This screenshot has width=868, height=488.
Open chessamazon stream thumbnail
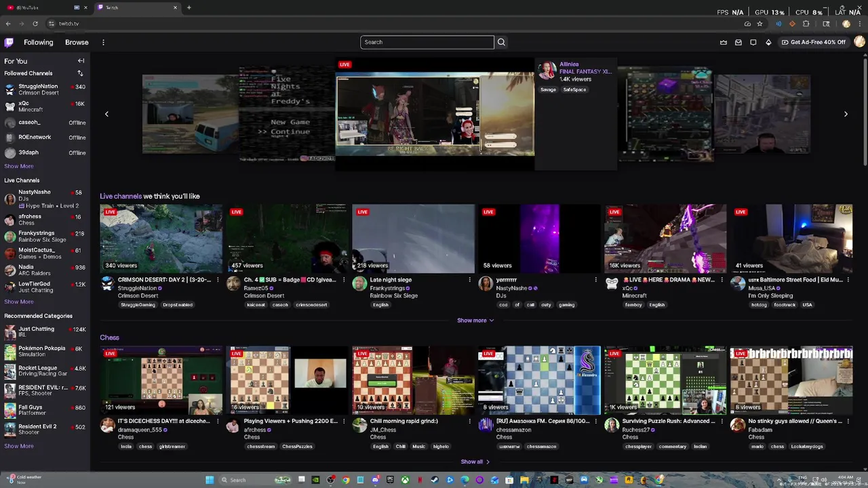click(539, 380)
